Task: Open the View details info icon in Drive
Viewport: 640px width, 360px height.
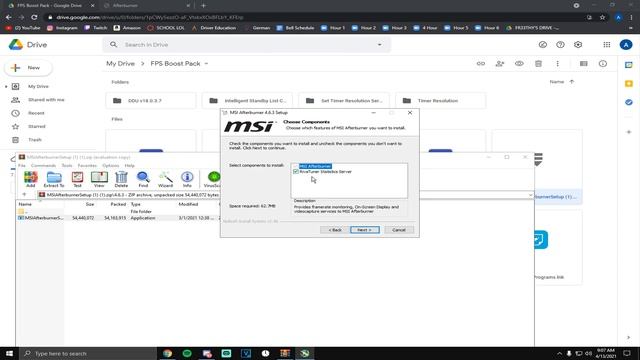Action: click(x=603, y=64)
